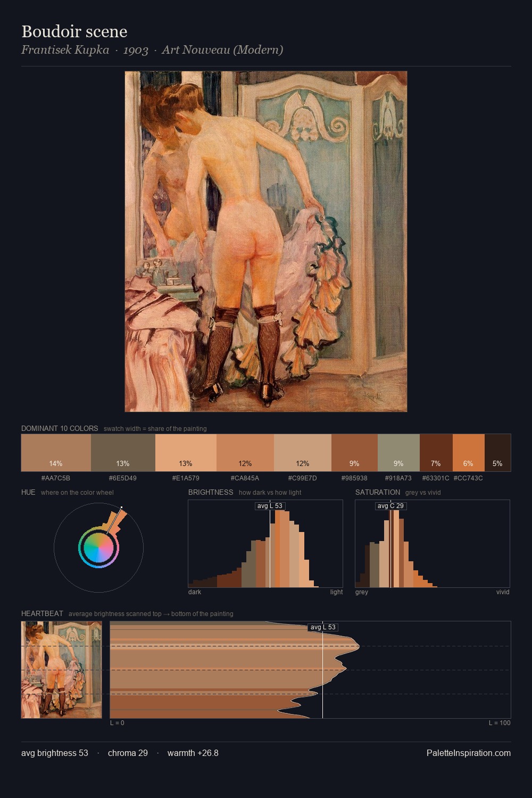Click the 'light' axis label

pos(337,592)
